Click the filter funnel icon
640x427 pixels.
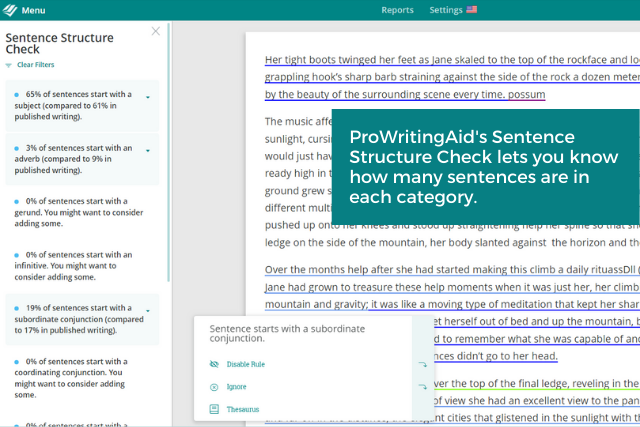point(8,65)
